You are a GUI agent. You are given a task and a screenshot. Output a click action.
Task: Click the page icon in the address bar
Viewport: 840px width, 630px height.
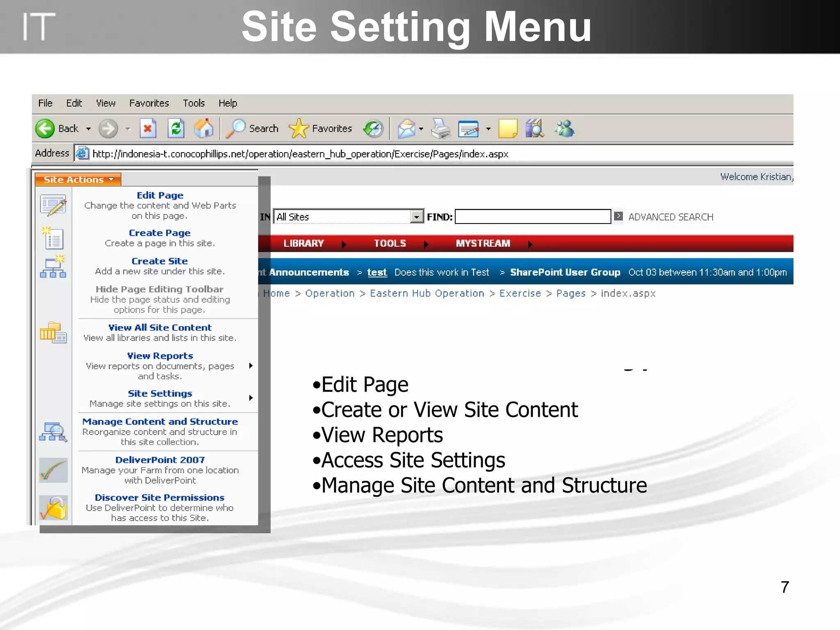(x=82, y=153)
